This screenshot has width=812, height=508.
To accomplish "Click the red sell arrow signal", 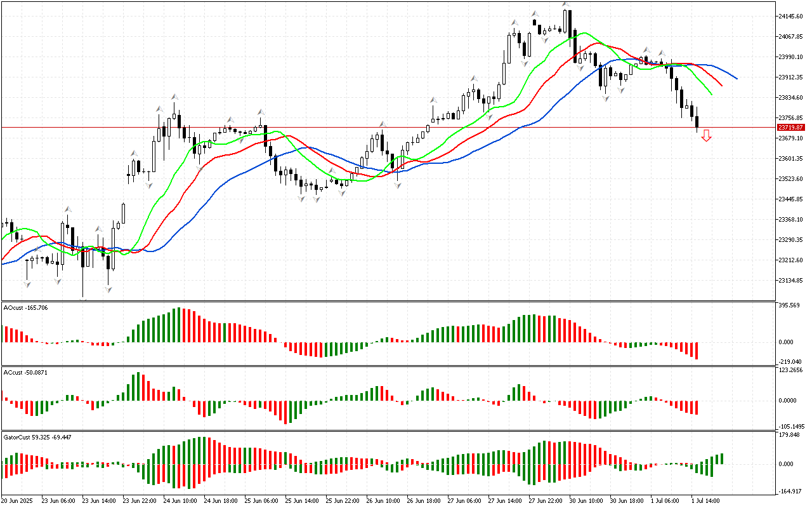I will point(706,135).
